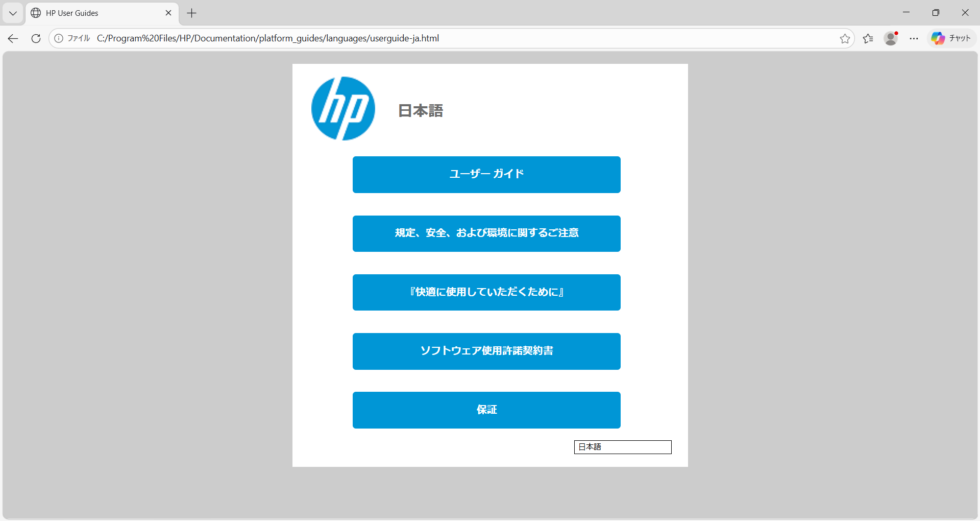Open 規定、安全、および環境に関するご注意
Screen dimensions: 980x521
(x=486, y=233)
